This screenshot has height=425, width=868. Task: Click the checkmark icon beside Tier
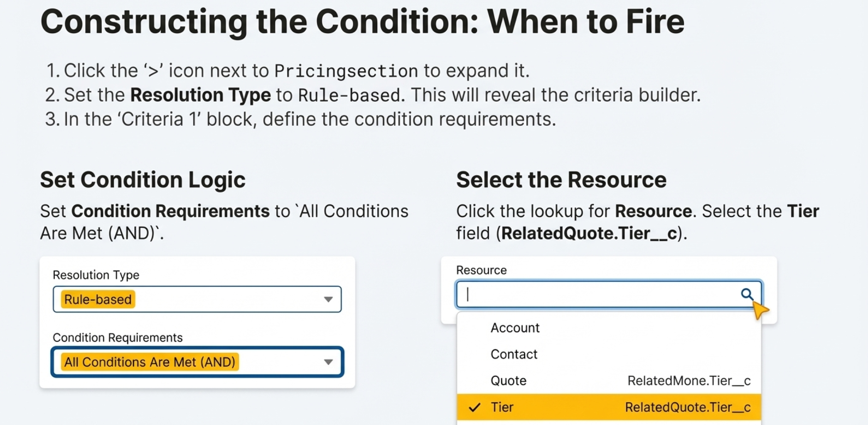coord(474,407)
